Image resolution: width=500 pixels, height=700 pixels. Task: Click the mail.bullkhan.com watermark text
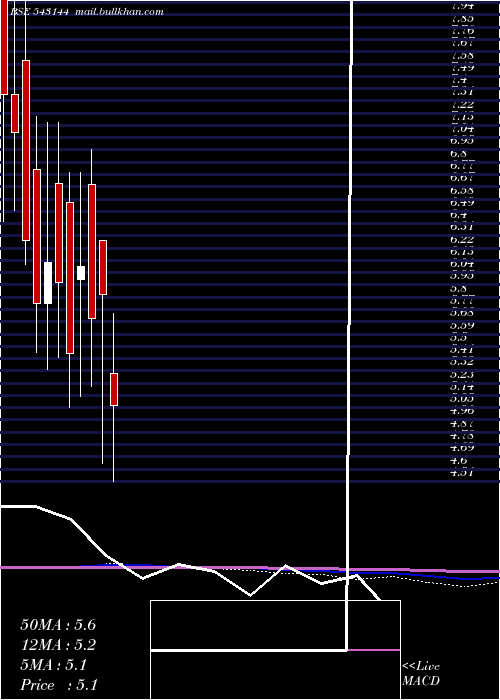(120, 12)
